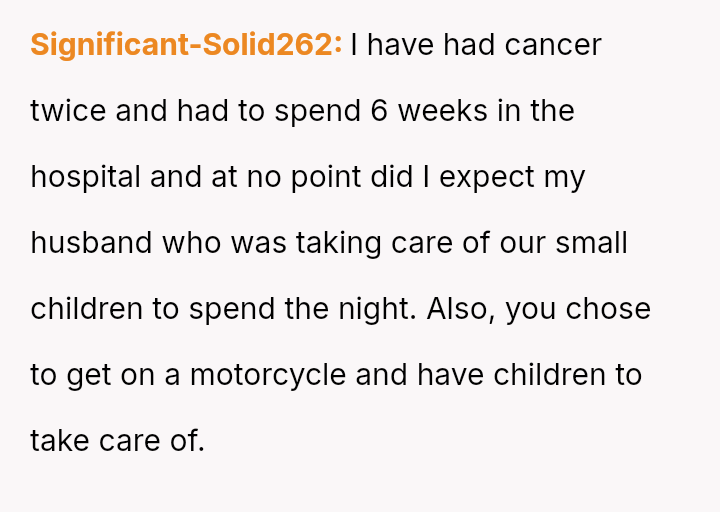Click the word "weeks" in the comment

click(x=443, y=111)
